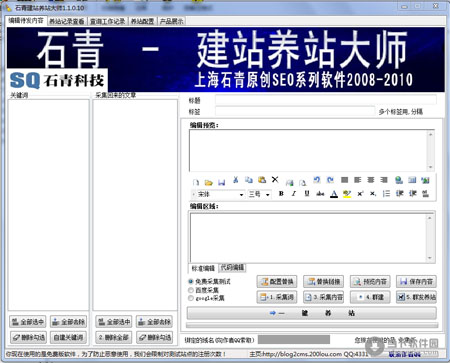Click the 4.群建 button

[x=370, y=297]
